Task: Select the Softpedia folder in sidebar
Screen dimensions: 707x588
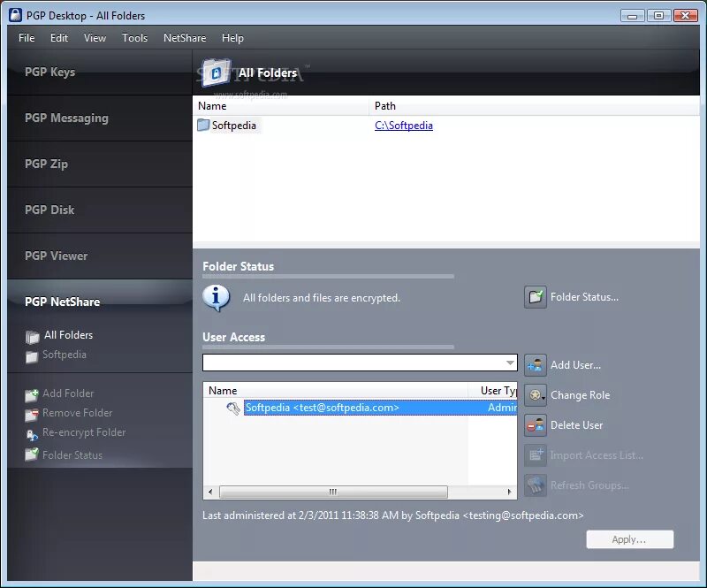Action: pyautogui.click(x=64, y=355)
